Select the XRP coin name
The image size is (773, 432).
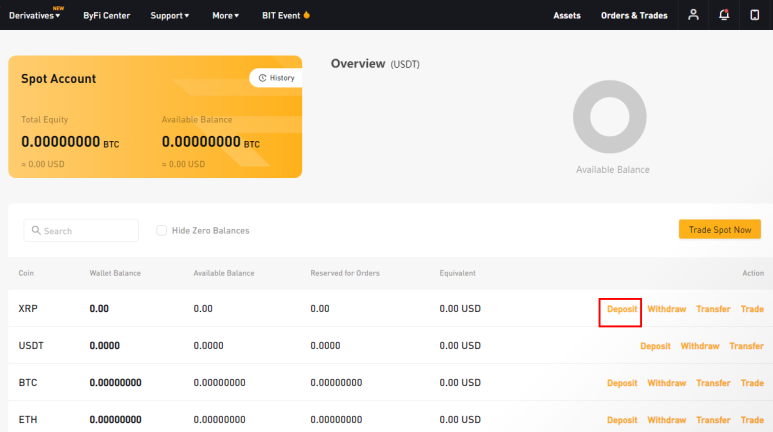coord(28,309)
